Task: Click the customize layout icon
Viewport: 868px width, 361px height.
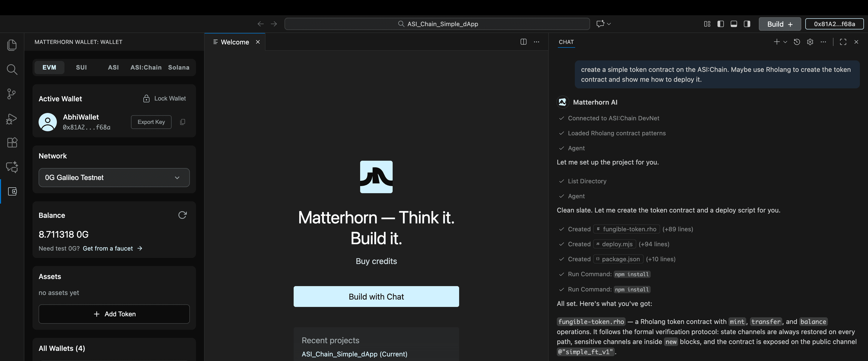Action: pos(707,24)
